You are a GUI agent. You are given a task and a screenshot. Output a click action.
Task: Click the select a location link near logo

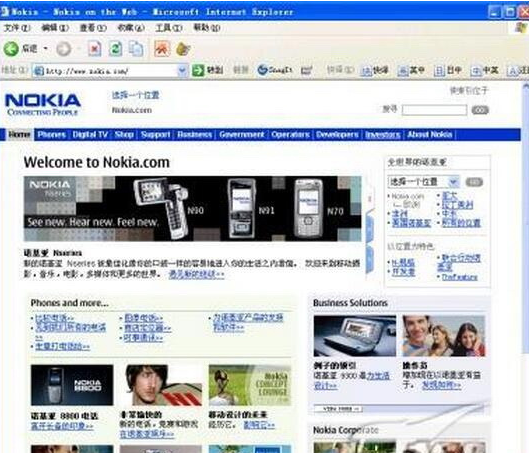(x=135, y=95)
